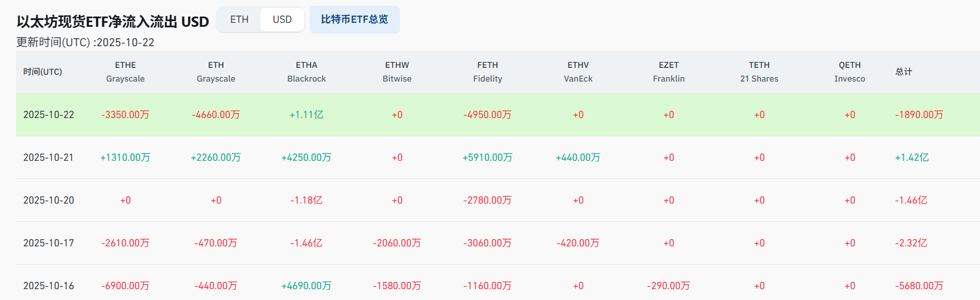This screenshot has height=300, width=980.
Task: Select the 2025-10-22 date row
Action: tap(48, 115)
